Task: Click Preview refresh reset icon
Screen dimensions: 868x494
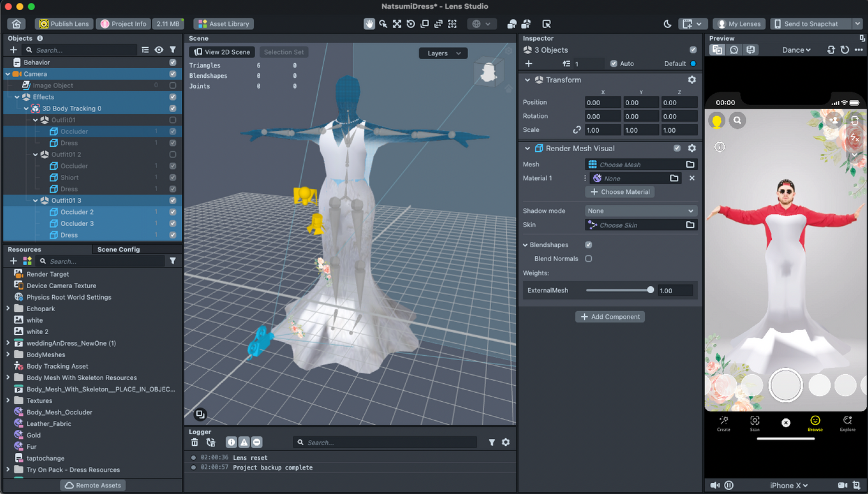Action: tap(845, 50)
